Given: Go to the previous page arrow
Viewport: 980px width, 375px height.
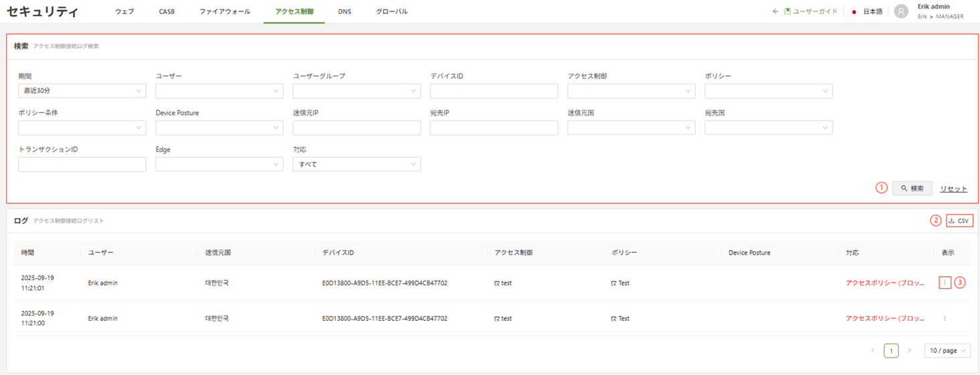Looking at the screenshot, I should pyautogui.click(x=872, y=350).
